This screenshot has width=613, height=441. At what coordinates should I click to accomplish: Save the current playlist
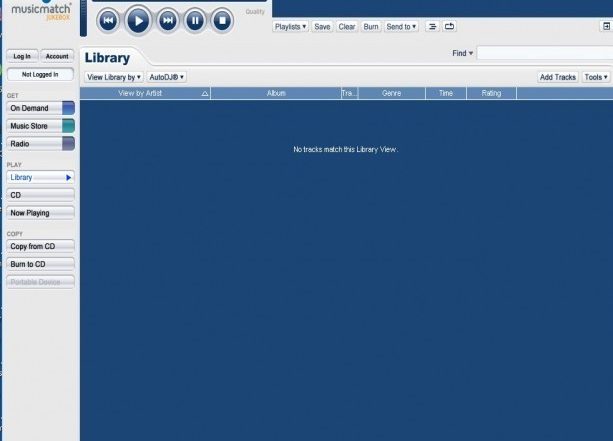click(322, 27)
